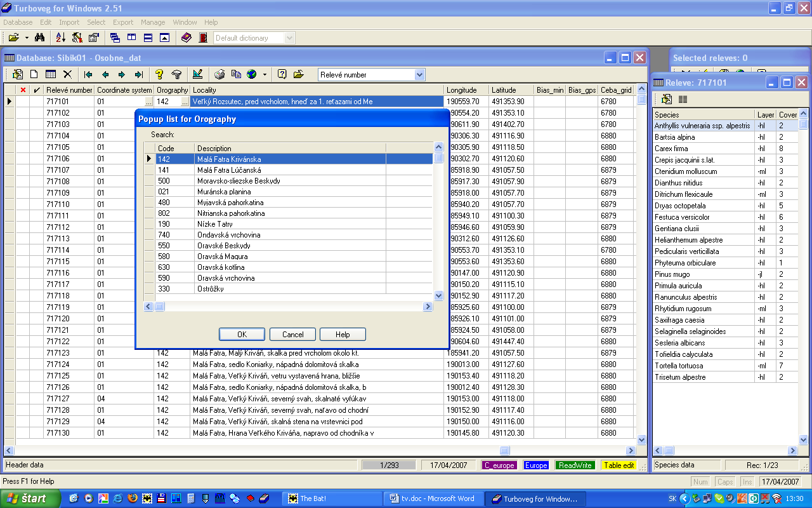Screen dimensions: 812x508
Task: Jump to last relevé record arrow
Action: click(138, 74)
